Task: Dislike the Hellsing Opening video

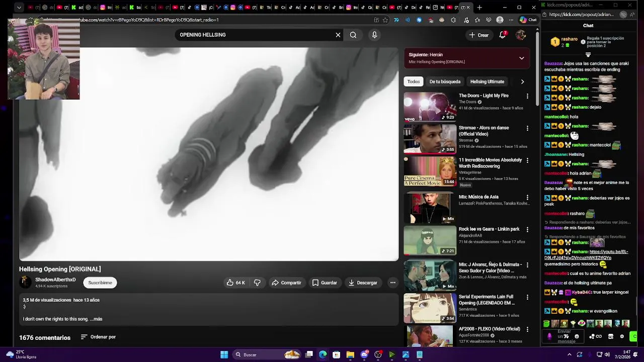Action: tap(257, 283)
